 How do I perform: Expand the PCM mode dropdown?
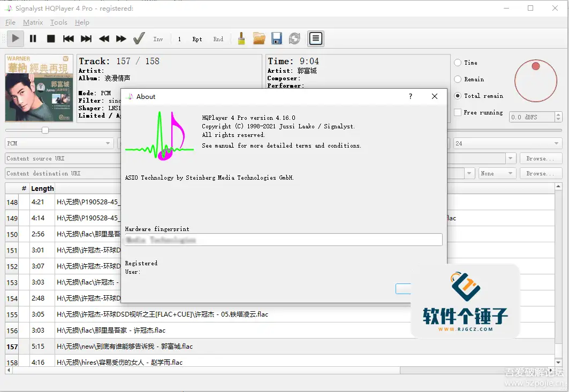click(x=59, y=143)
